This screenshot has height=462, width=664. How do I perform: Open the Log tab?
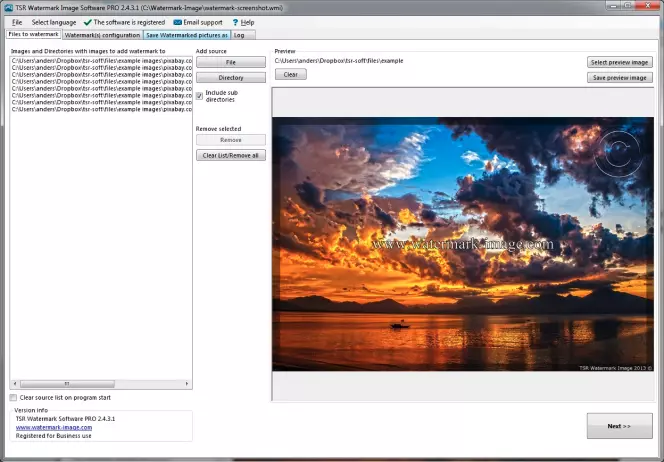pyautogui.click(x=243, y=35)
